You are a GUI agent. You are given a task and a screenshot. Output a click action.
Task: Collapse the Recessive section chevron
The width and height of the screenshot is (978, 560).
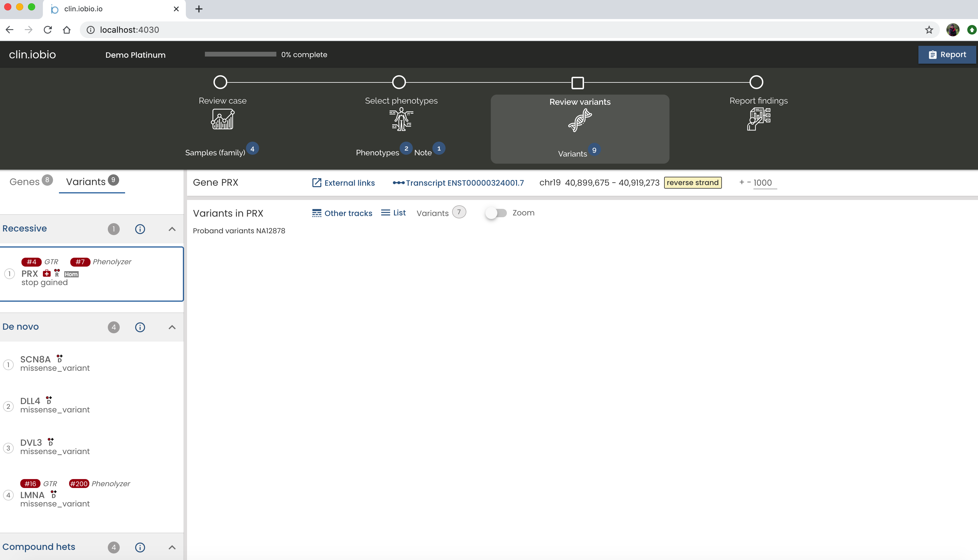[x=172, y=229]
